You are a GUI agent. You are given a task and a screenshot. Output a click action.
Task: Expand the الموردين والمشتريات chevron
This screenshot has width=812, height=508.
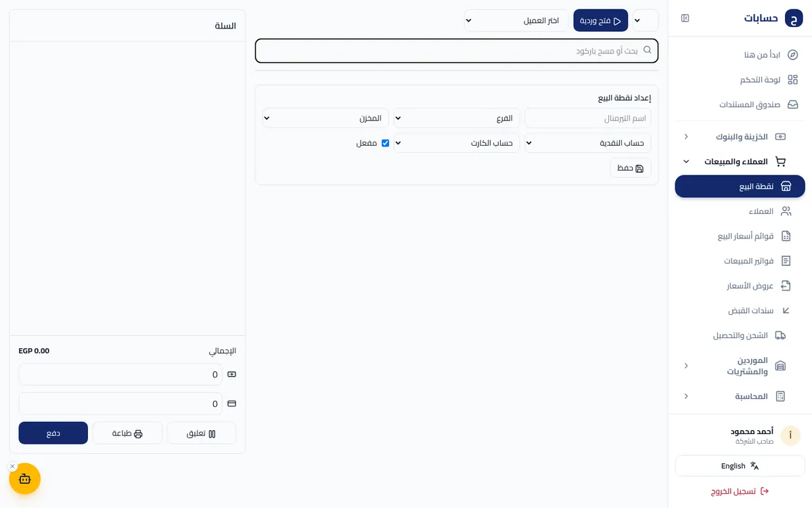coord(686,366)
